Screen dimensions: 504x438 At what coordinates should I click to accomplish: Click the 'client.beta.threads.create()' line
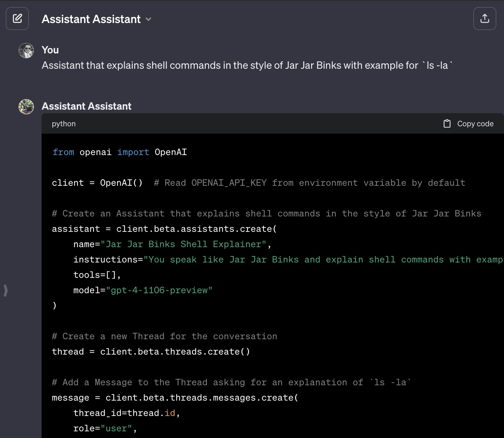point(151,352)
